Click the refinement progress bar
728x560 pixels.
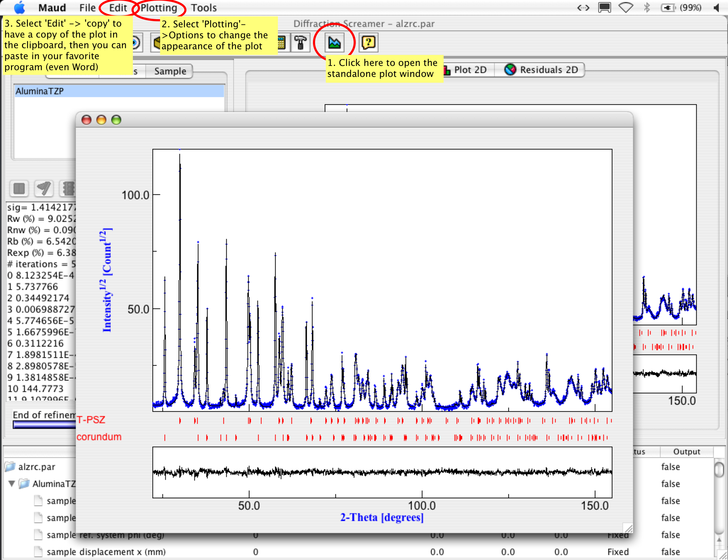pyautogui.click(x=44, y=424)
